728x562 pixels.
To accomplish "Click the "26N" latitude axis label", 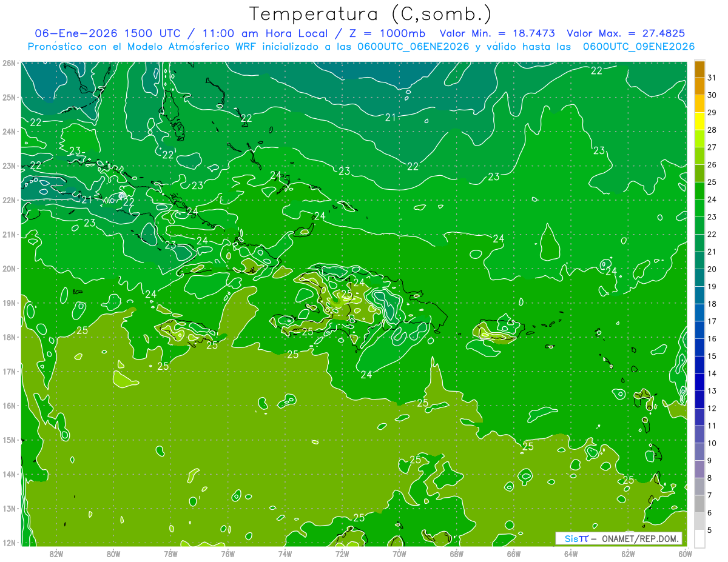I will [9, 63].
